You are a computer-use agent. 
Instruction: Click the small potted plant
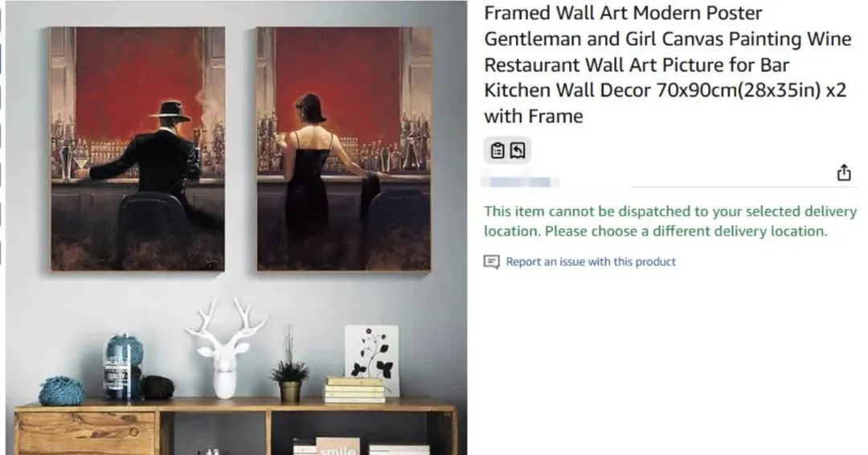click(x=289, y=367)
